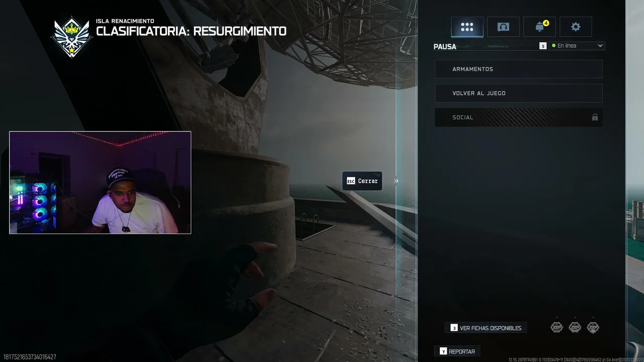Click the notification count badge
The width and height of the screenshot is (644, 362).
coord(546,23)
